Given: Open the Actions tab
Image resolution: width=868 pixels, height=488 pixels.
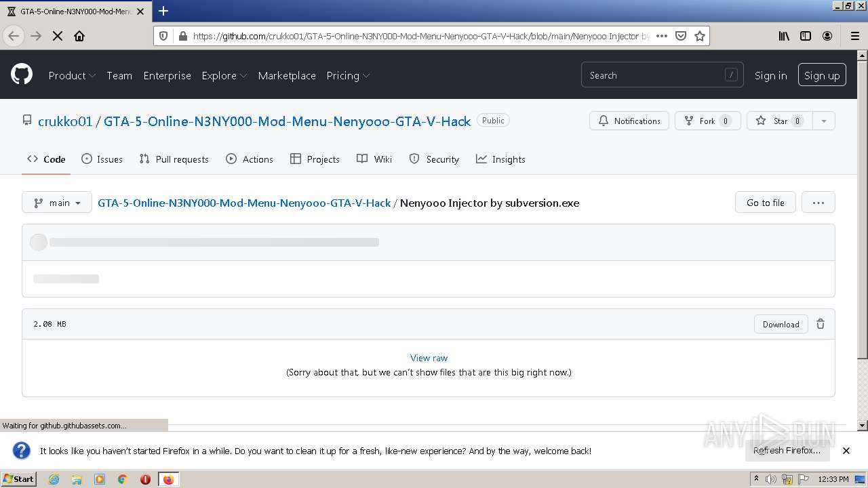Looking at the screenshot, I should point(250,159).
